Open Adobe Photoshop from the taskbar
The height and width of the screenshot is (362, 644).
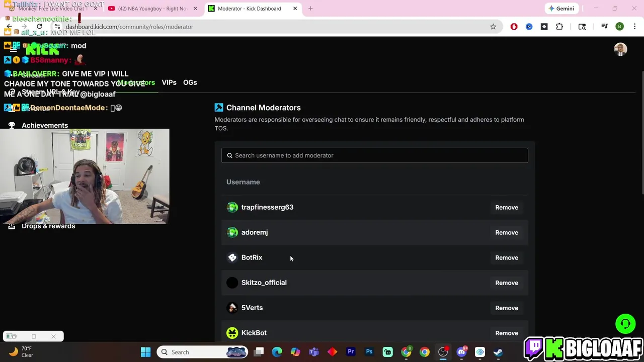pos(369,352)
